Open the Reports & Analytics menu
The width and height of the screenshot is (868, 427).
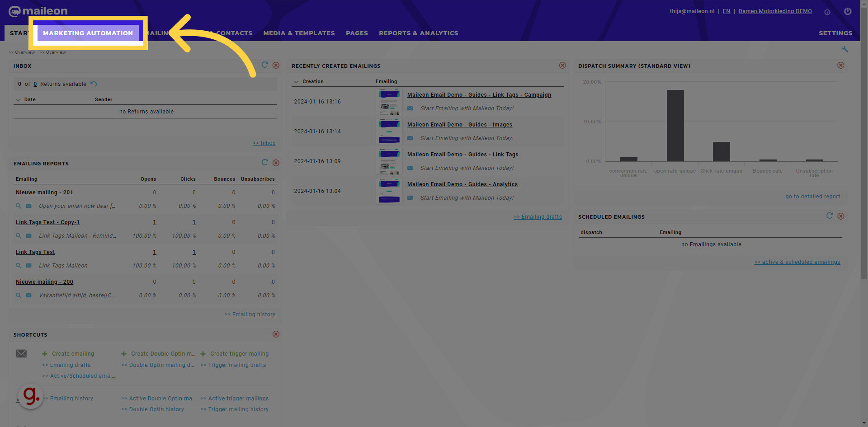419,33
